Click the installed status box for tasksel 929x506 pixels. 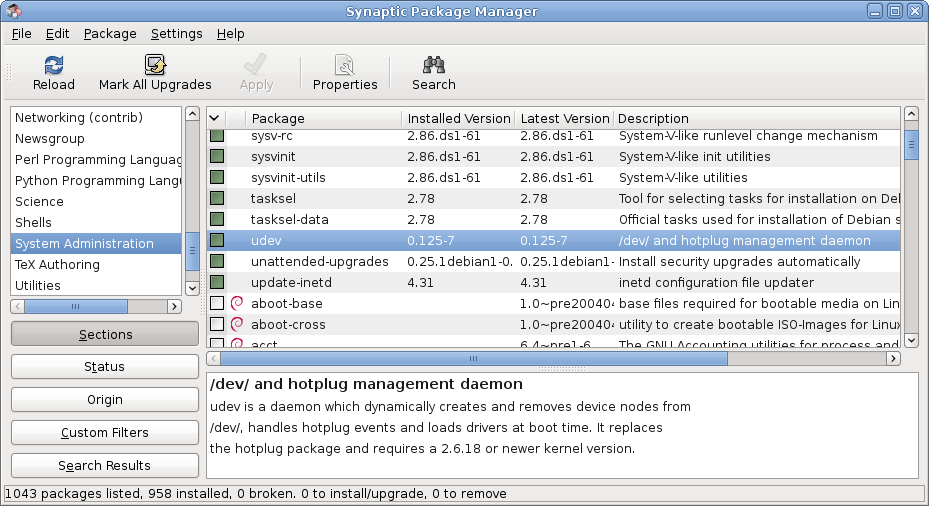pyautogui.click(x=217, y=198)
